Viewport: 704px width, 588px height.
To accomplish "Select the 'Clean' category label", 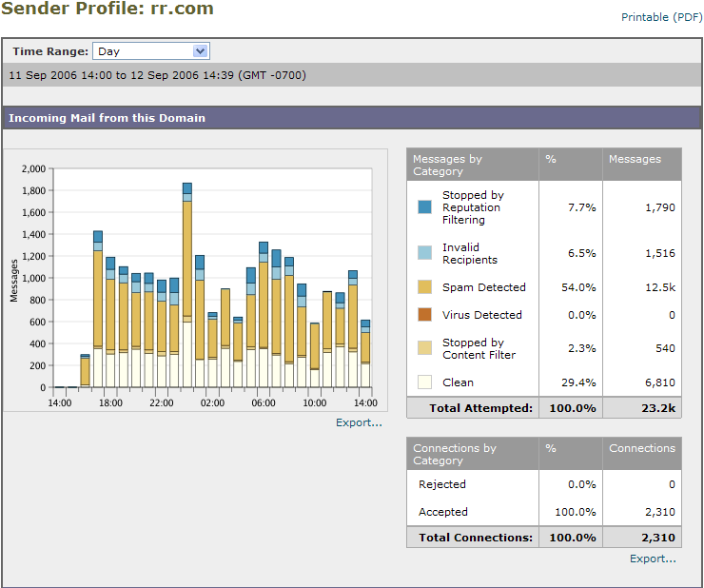I will pos(458,382).
